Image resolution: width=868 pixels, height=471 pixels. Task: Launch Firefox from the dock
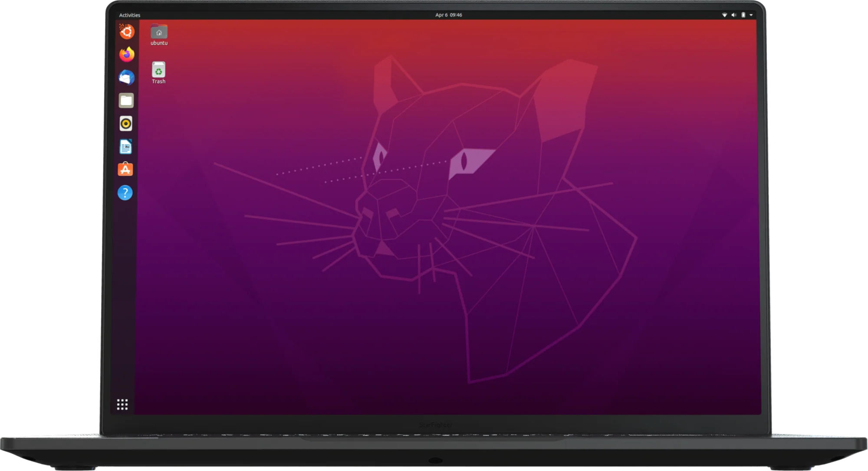[127, 54]
